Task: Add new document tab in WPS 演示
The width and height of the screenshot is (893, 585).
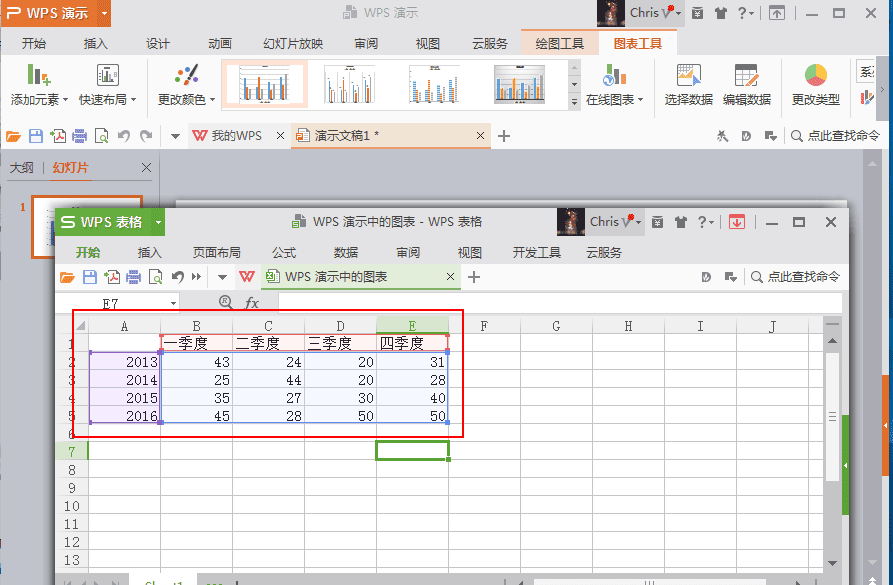Action: pyautogui.click(x=503, y=136)
